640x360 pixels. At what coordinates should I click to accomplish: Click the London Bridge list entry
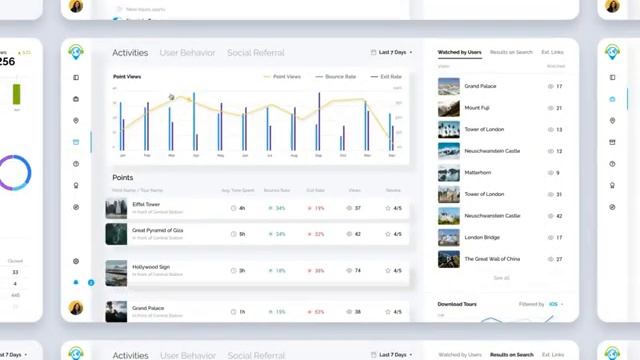[501, 238]
